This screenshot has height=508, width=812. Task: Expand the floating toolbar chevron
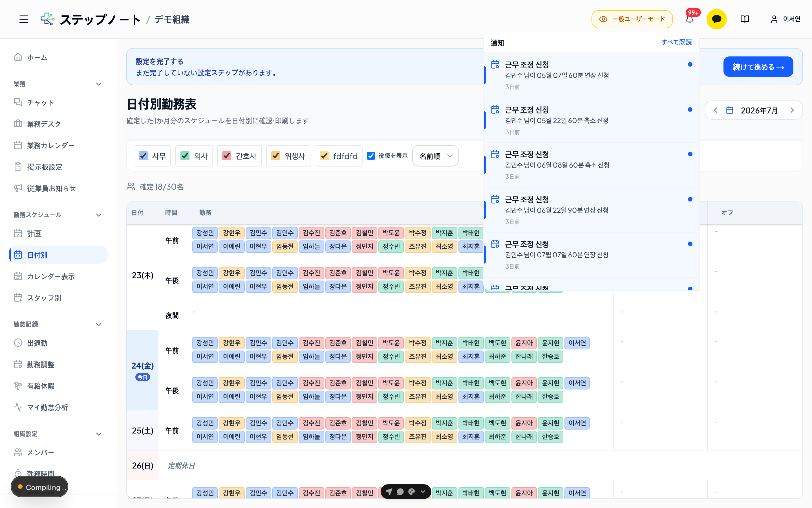coord(423,492)
